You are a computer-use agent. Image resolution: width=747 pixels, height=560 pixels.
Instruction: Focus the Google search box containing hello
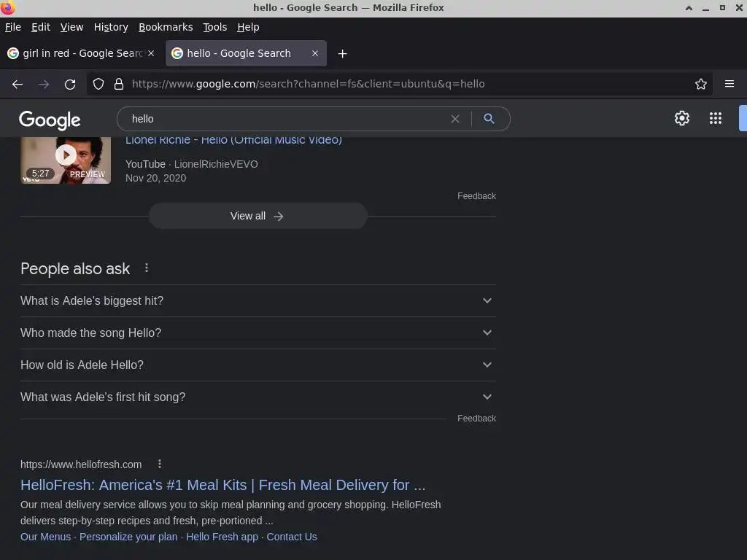pos(286,119)
